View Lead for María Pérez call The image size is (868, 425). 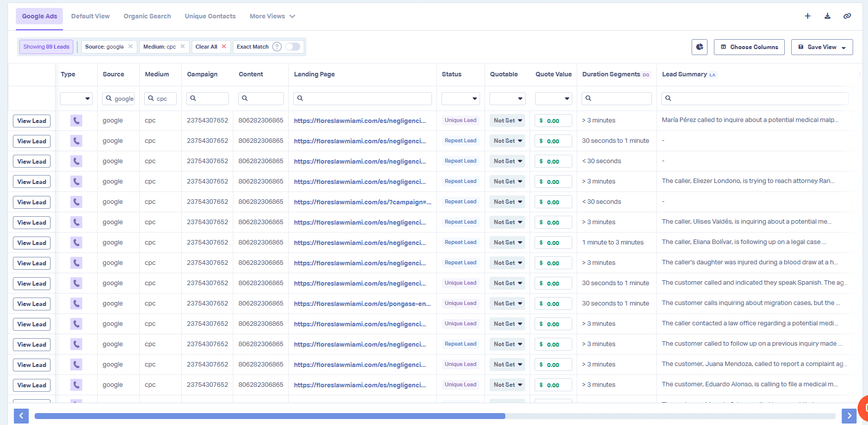[32, 121]
